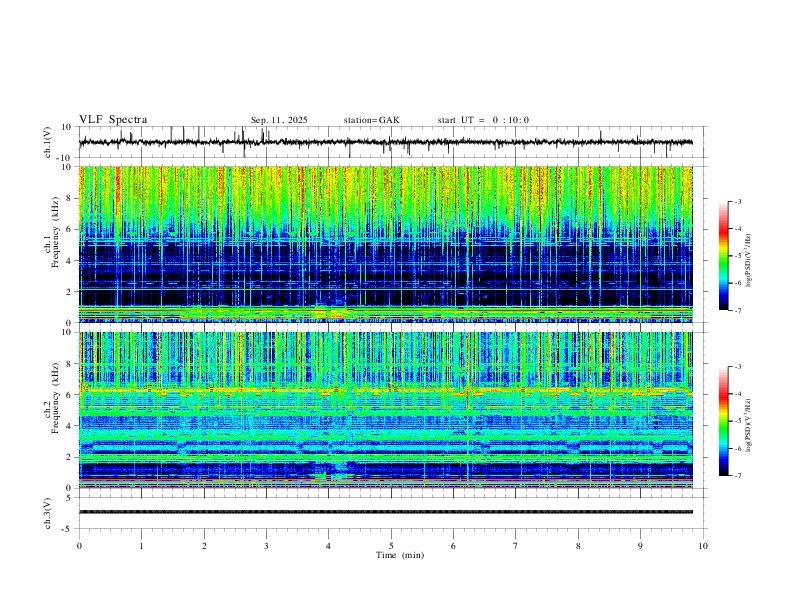The height and width of the screenshot is (612, 792).
Task: Click time axis tick label '7'
Action: click(516, 546)
